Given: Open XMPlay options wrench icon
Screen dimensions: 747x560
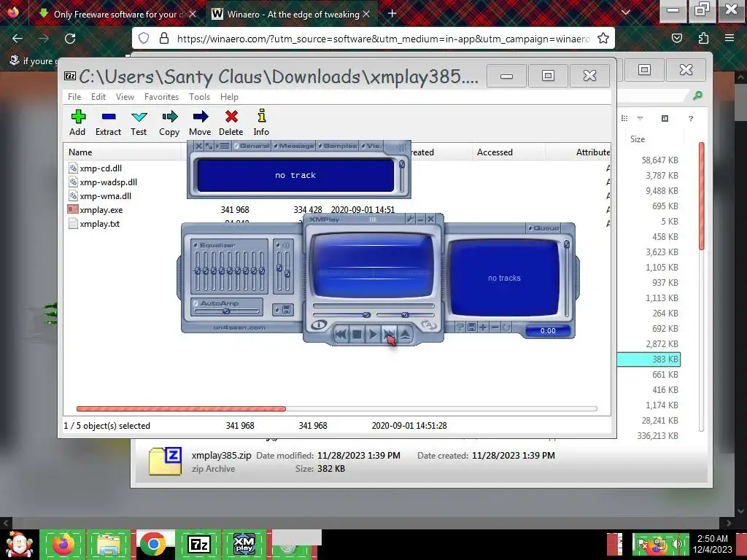Looking at the screenshot, I should [x=410, y=219].
